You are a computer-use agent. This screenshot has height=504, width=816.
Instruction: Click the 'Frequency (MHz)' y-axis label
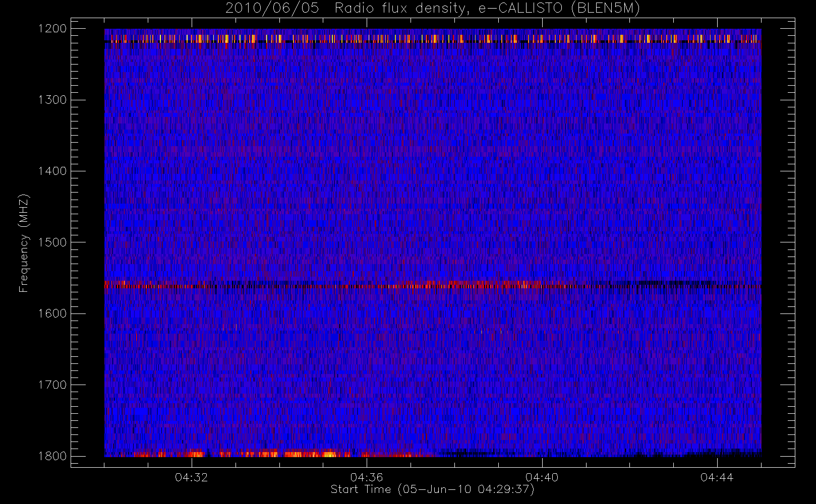[24, 243]
